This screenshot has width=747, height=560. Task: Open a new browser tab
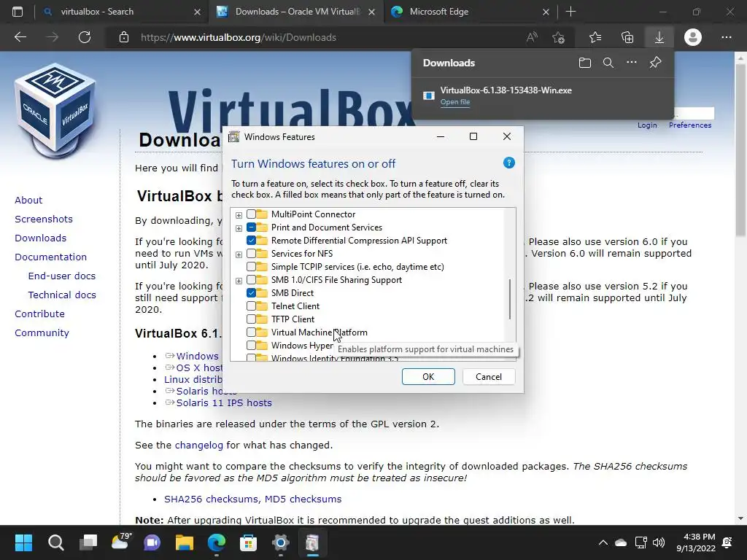click(x=570, y=12)
